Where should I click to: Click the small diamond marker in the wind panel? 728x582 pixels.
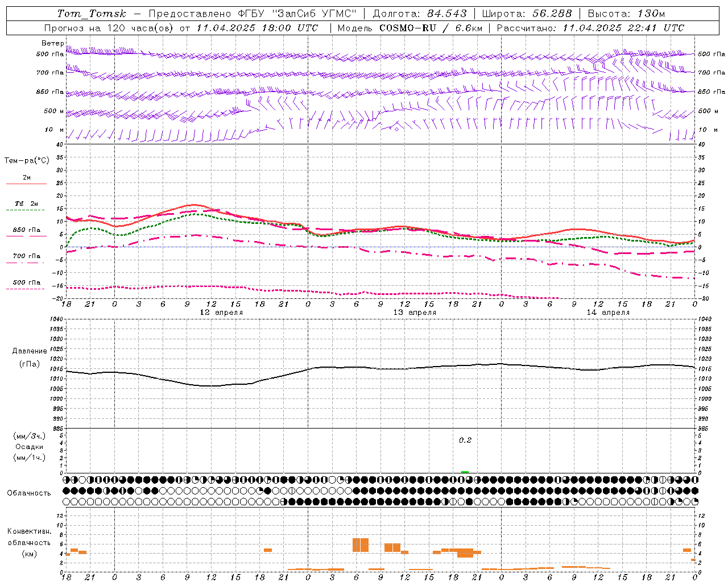point(396,129)
